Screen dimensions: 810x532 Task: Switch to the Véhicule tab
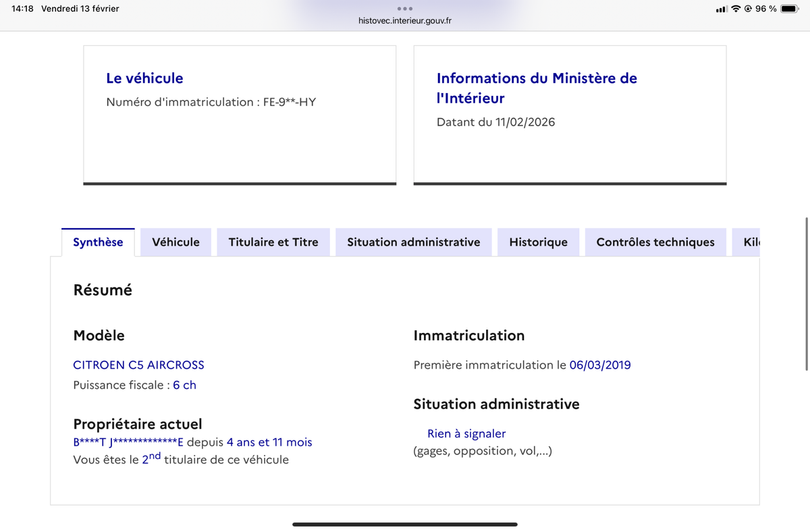click(x=175, y=242)
